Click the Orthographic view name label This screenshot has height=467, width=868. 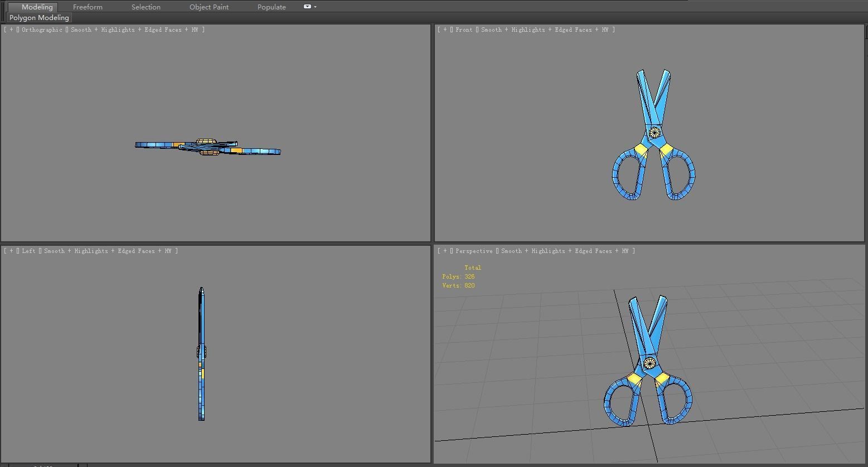[x=42, y=30]
